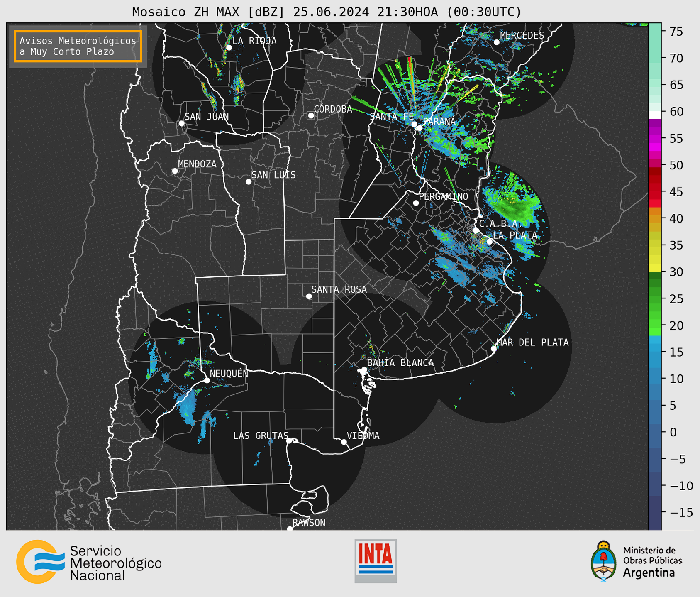Select the MENDOZA city label
The width and height of the screenshot is (700, 597).
[x=197, y=164]
